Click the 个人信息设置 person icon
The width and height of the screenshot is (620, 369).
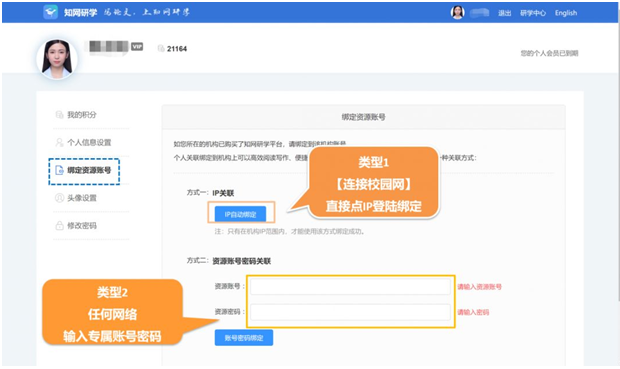pyautogui.click(x=59, y=142)
